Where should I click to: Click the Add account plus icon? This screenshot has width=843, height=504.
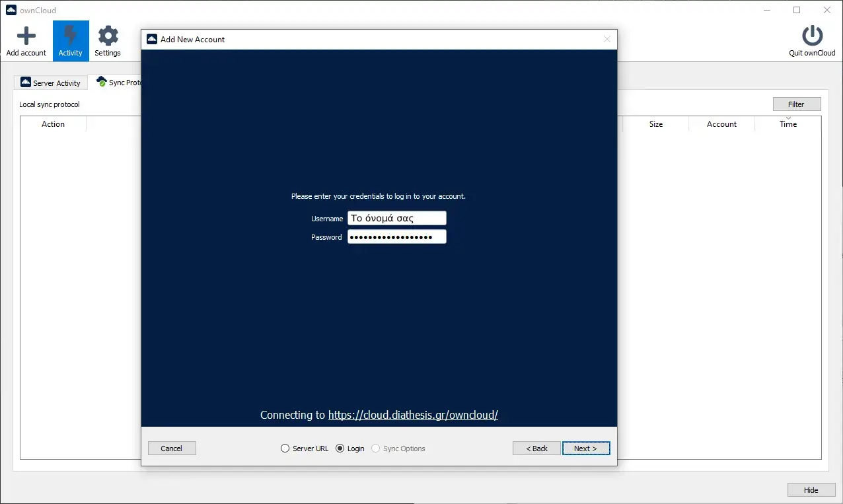click(x=26, y=36)
